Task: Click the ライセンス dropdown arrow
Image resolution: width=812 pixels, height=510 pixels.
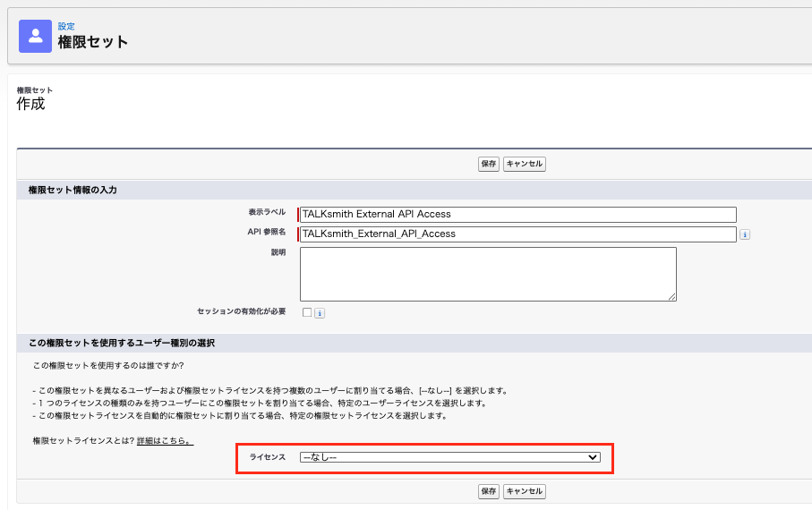Action: (593, 457)
